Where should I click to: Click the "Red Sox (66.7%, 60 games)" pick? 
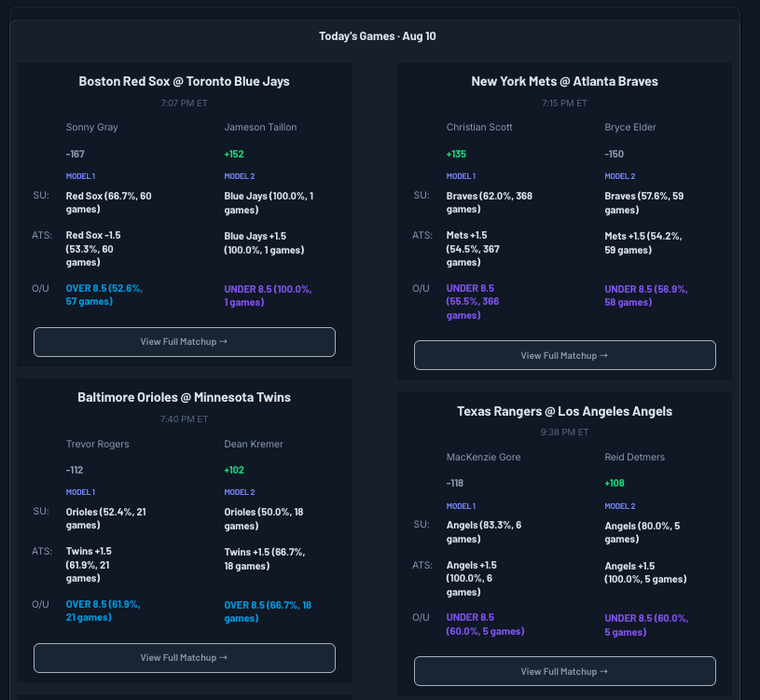(108, 202)
